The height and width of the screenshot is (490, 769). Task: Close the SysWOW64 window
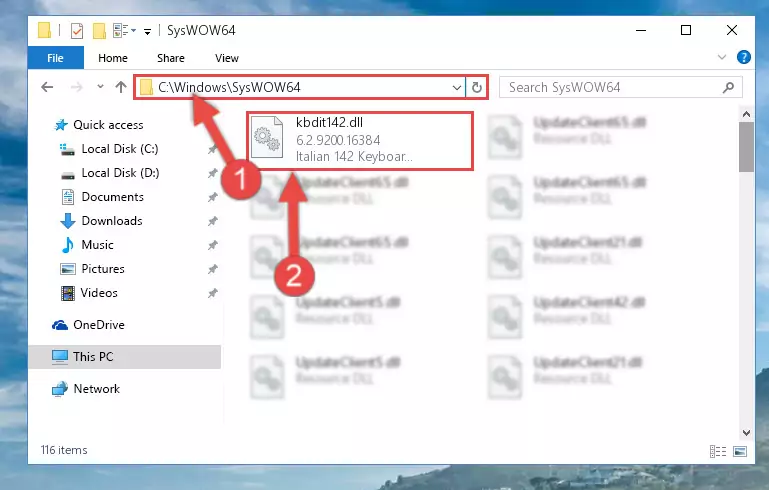[x=731, y=30]
